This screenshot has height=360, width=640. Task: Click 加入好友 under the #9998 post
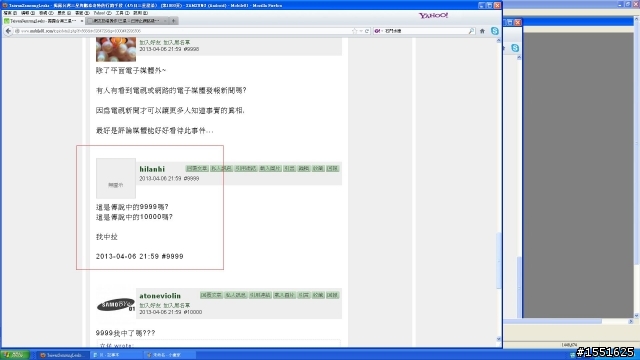150,42
